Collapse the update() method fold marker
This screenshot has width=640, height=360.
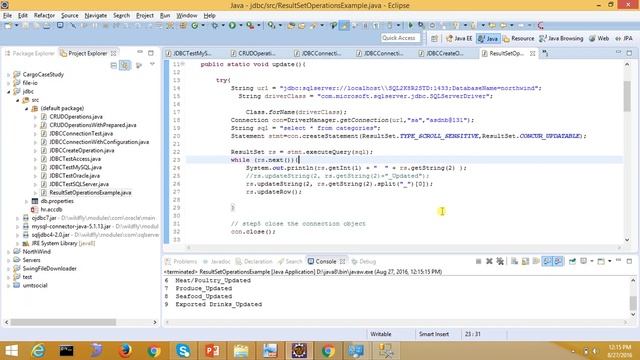(x=183, y=64)
